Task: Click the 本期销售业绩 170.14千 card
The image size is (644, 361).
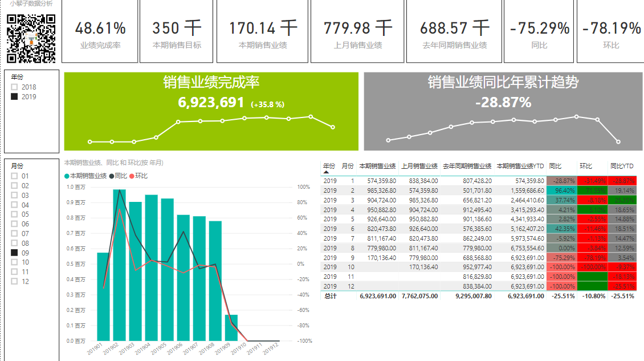Action: 262,31
